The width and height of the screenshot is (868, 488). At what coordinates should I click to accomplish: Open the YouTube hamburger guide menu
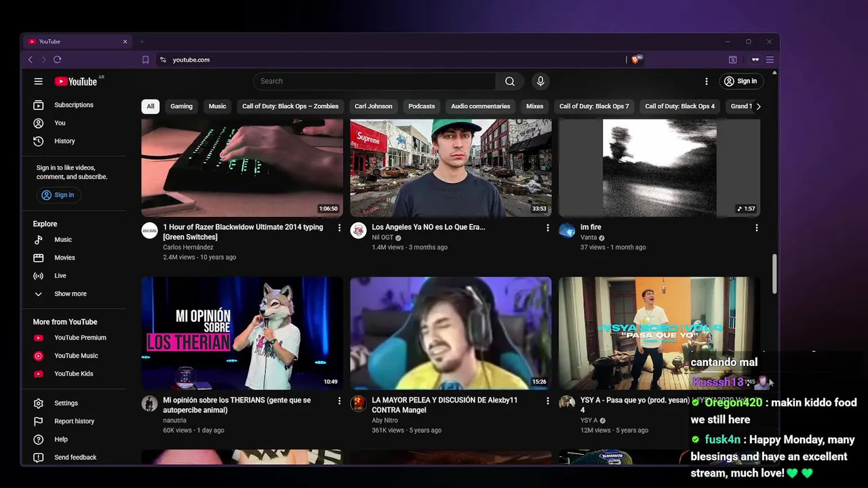pyautogui.click(x=39, y=81)
